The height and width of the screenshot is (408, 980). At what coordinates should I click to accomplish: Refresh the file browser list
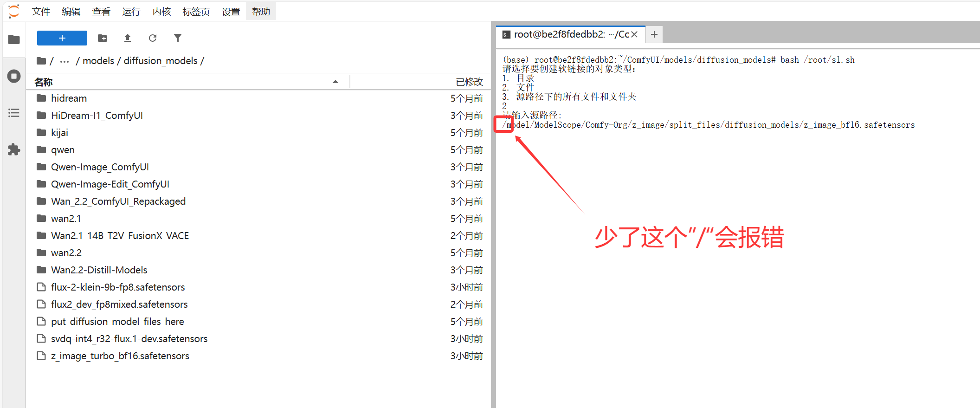pos(153,38)
